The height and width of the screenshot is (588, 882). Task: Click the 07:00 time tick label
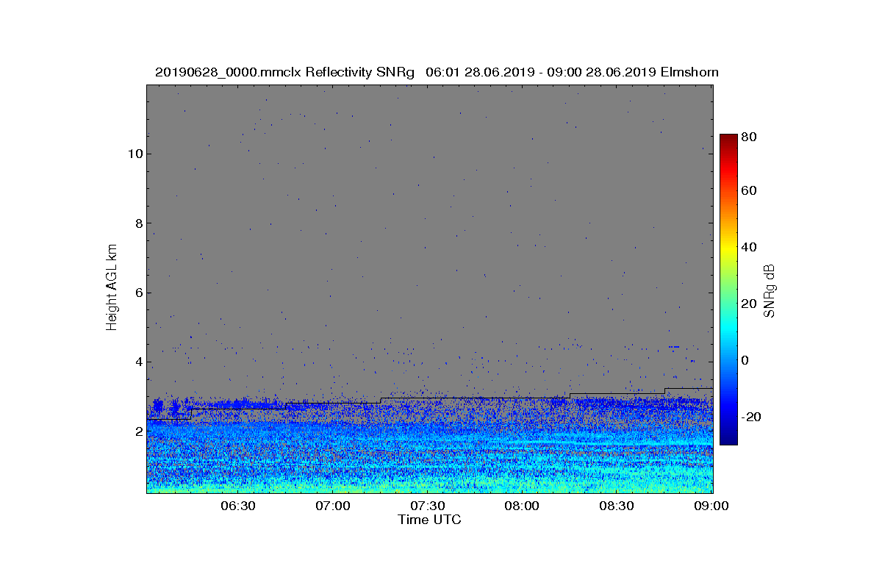(333, 506)
